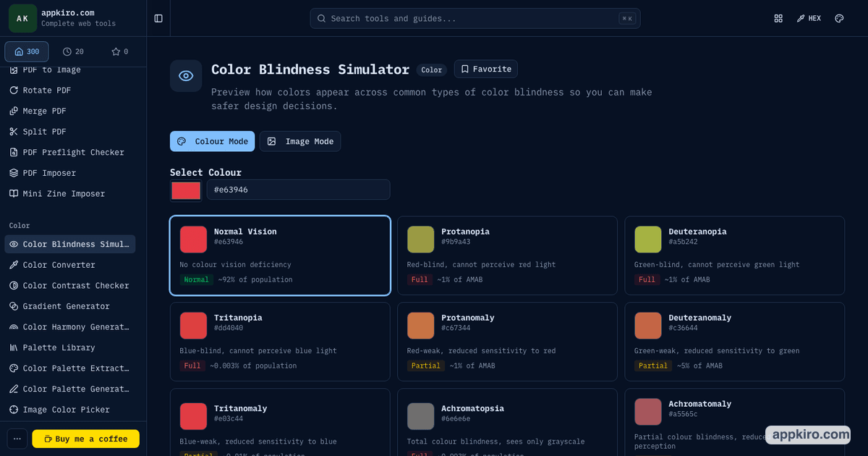Click the more options ellipsis button

pos(17,439)
